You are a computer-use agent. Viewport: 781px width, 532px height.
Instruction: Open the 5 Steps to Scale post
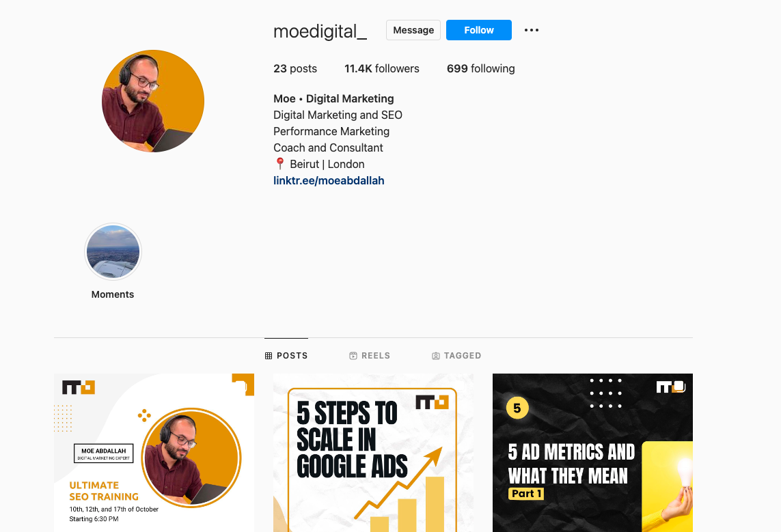point(373,453)
